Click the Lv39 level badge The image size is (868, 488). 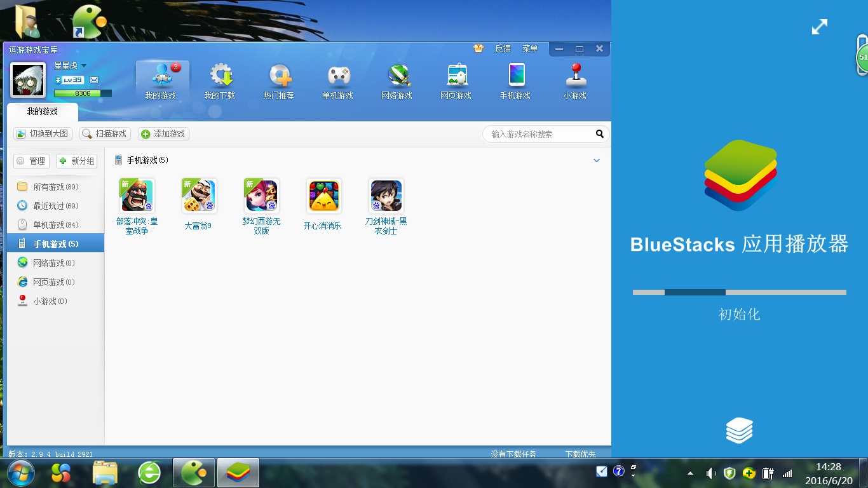point(69,80)
